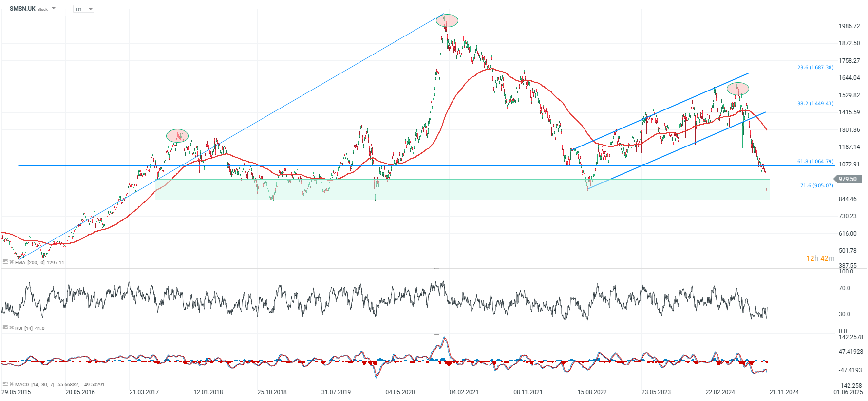Select the 61.8 (1064.79) Fibonacci label
The height and width of the screenshot is (401, 868).
815,162
